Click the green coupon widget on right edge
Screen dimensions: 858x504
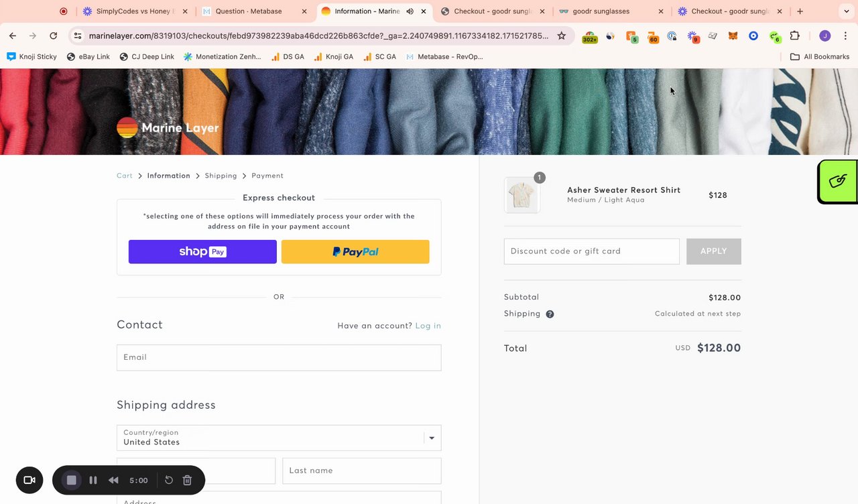[838, 181]
